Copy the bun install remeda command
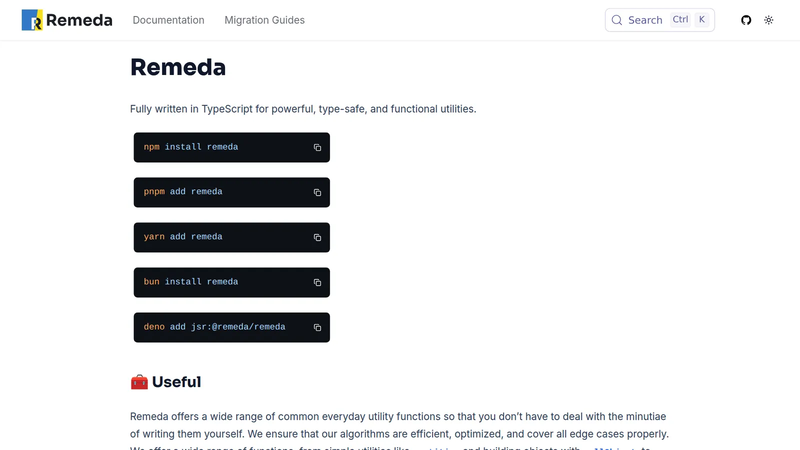800x450 pixels. (x=317, y=282)
